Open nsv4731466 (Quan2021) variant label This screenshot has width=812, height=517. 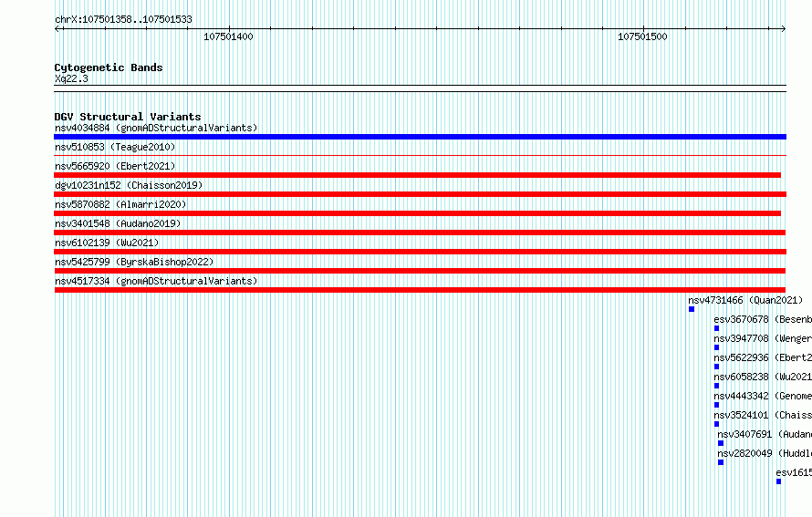coord(745,300)
